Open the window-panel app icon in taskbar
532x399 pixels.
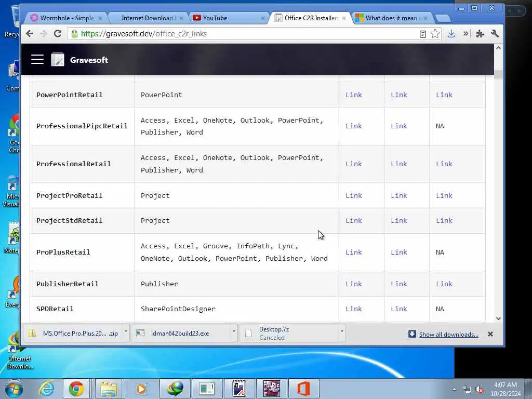[x=207, y=389]
